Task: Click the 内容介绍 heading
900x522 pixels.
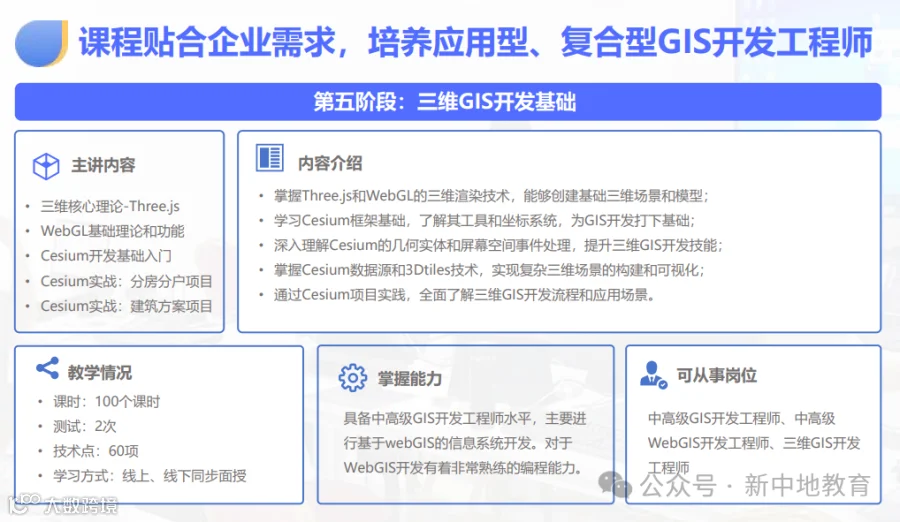Action: click(x=330, y=163)
